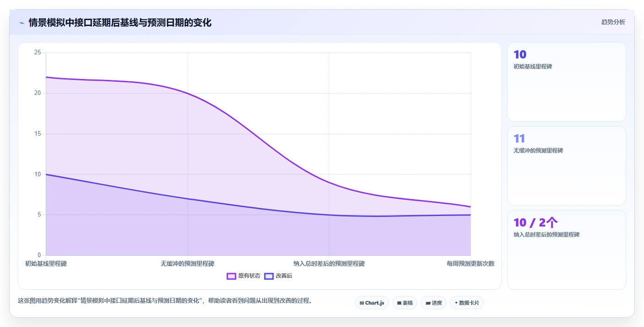
Task: Open the 初始基线里程碑 card showing 10
Action: click(x=566, y=82)
